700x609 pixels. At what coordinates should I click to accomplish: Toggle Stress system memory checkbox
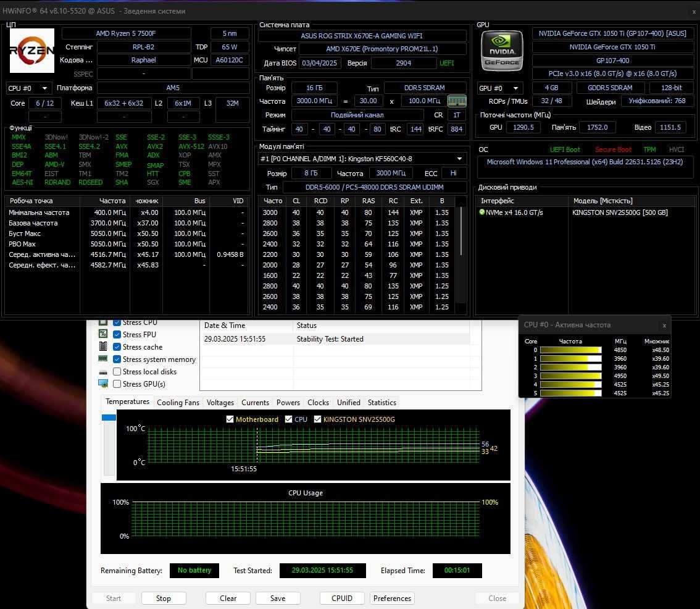[x=117, y=359]
